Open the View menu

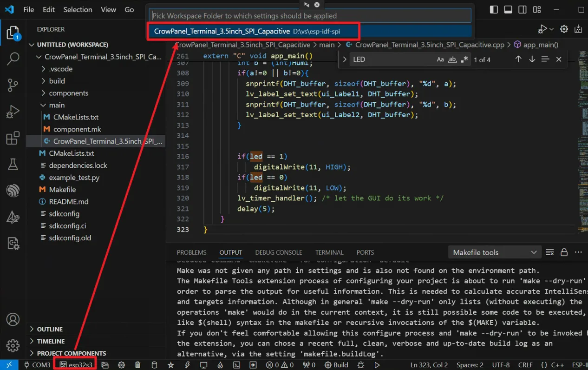(x=108, y=9)
